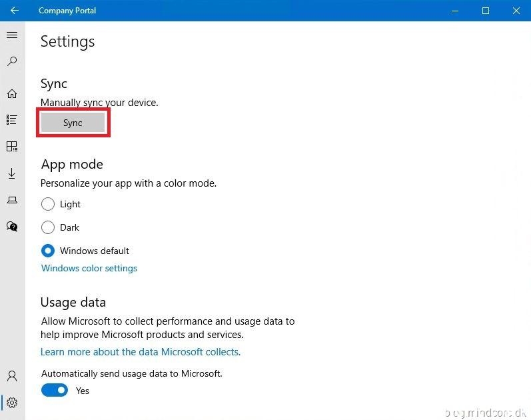Open the Apps list icon
Screen dimensions: 531x420
tap(12, 120)
